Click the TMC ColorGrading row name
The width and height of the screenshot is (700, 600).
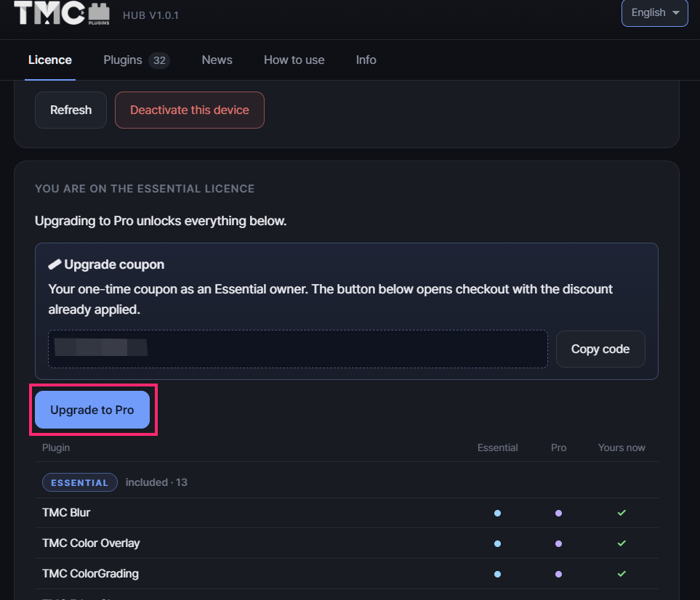point(91,573)
